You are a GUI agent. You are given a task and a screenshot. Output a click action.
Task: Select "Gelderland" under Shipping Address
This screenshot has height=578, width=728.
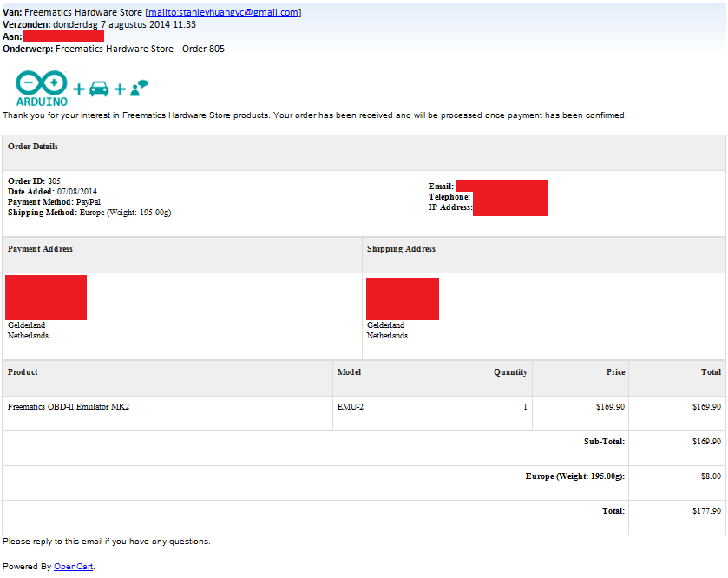point(386,325)
